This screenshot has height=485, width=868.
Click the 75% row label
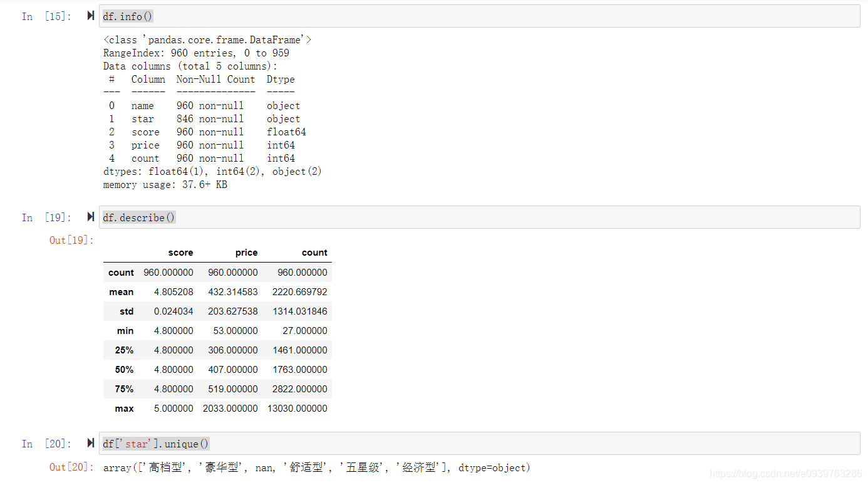pos(124,389)
